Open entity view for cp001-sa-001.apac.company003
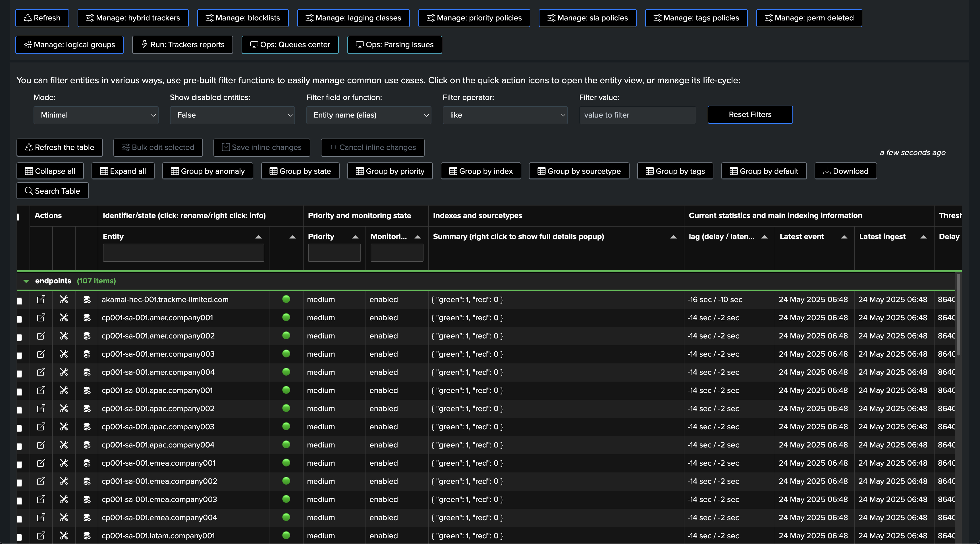980x544 pixels. (41, 427)
